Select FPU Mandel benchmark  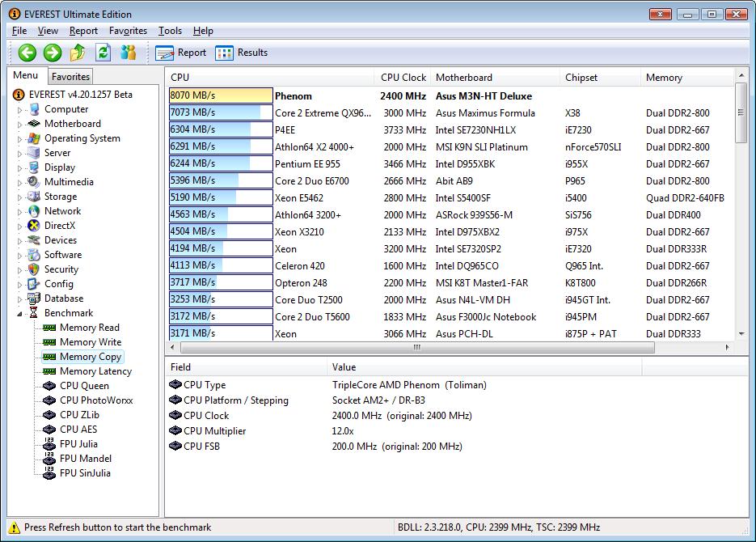(86, 459)
